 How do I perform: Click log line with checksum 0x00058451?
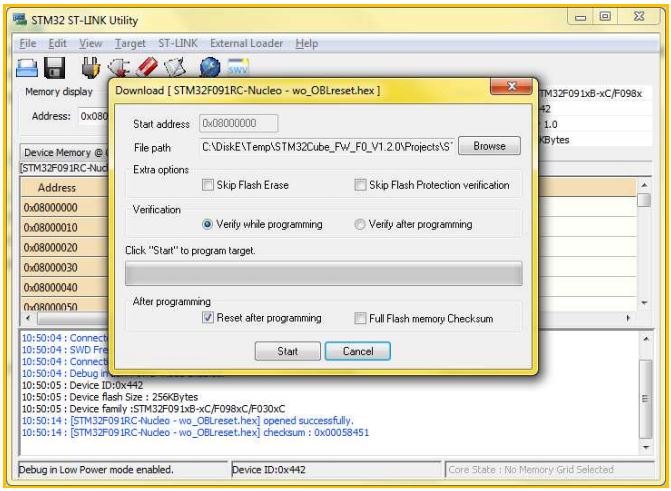(195, 433)
